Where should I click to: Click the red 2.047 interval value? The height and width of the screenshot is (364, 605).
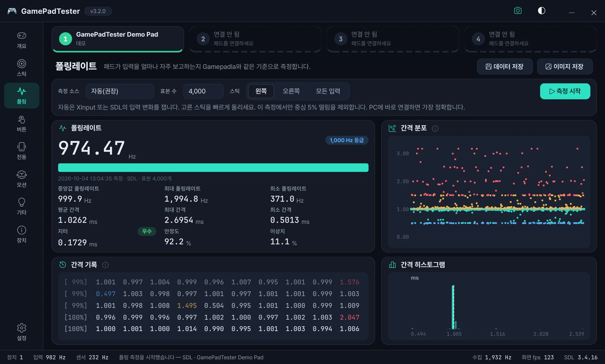[x=350, y=317]
